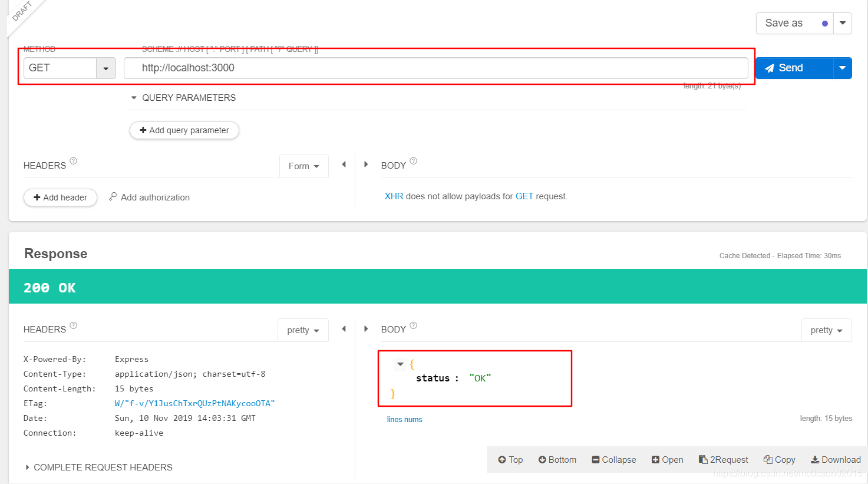The height and width of the screenshot is (484, 868).
Task: Collapse the response body JSON
Action: tap(614, 460)
